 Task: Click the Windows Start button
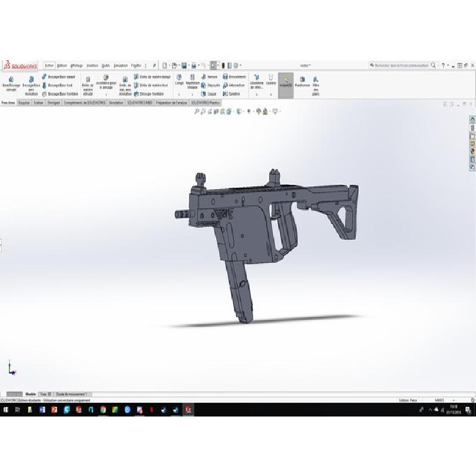(x=5, y=410)
